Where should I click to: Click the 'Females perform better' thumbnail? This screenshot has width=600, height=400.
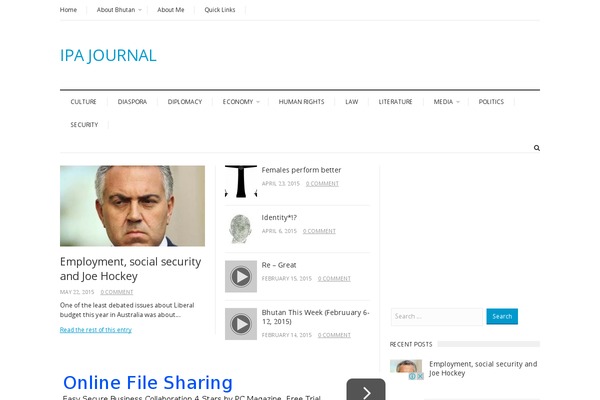pos(241,181)
